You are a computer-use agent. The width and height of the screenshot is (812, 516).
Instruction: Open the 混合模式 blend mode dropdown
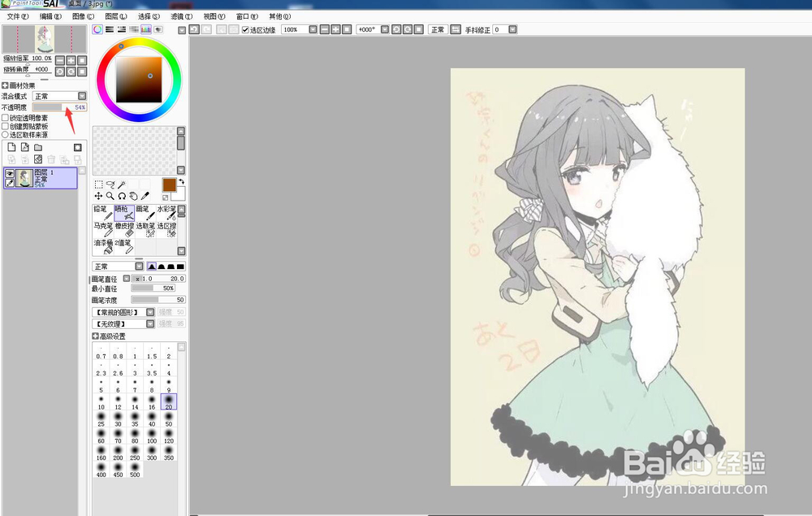point(59,97)
